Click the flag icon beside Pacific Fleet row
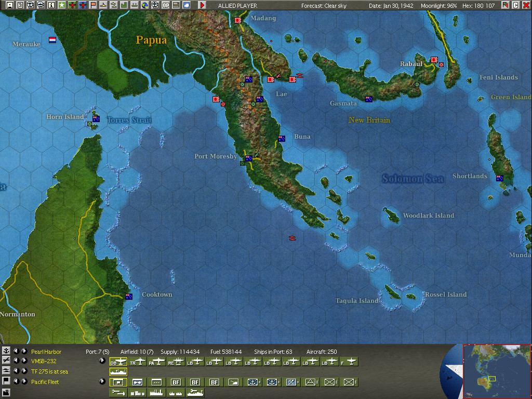This screenshot has height=399, width=532. coord(6,381)
